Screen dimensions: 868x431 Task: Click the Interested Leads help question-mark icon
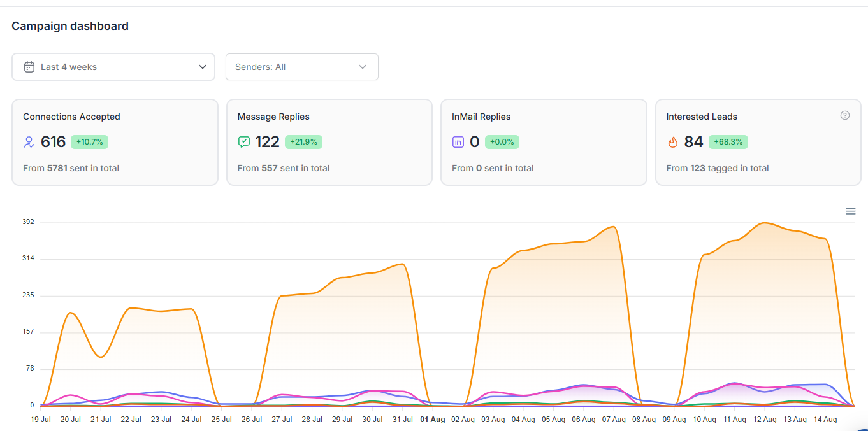[x=845, y=115]
